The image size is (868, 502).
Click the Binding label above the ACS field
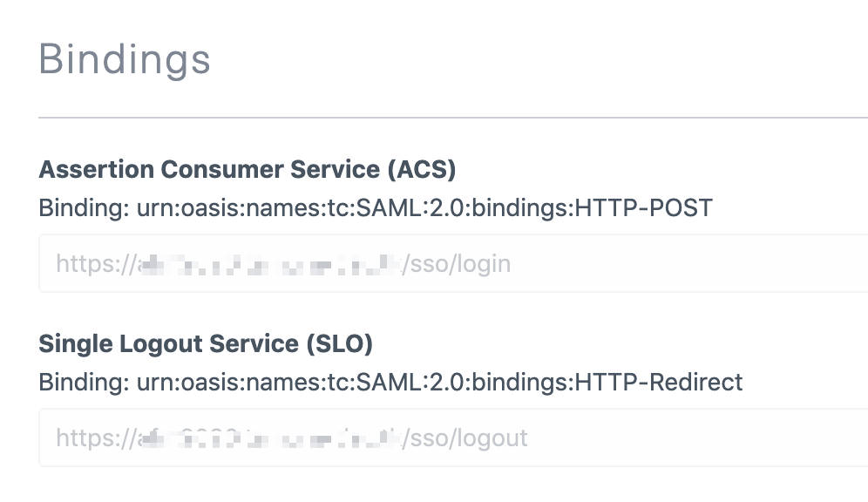[83, 207]
